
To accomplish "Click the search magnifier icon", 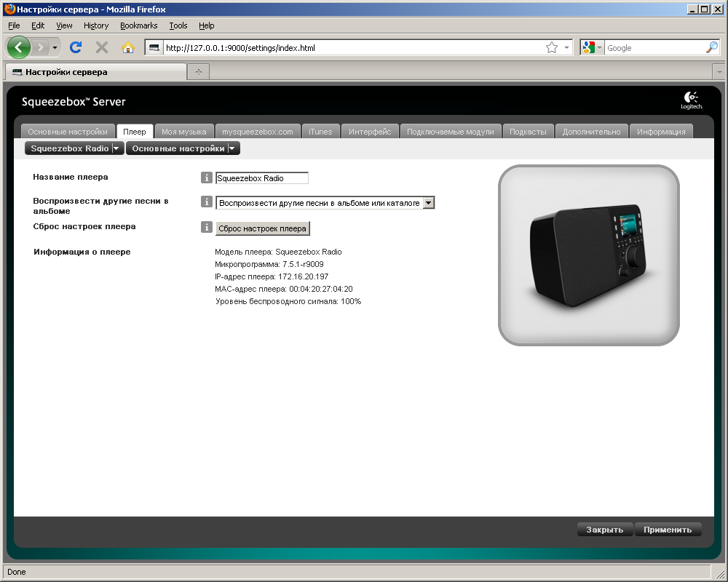I will (x=712, y=47).
